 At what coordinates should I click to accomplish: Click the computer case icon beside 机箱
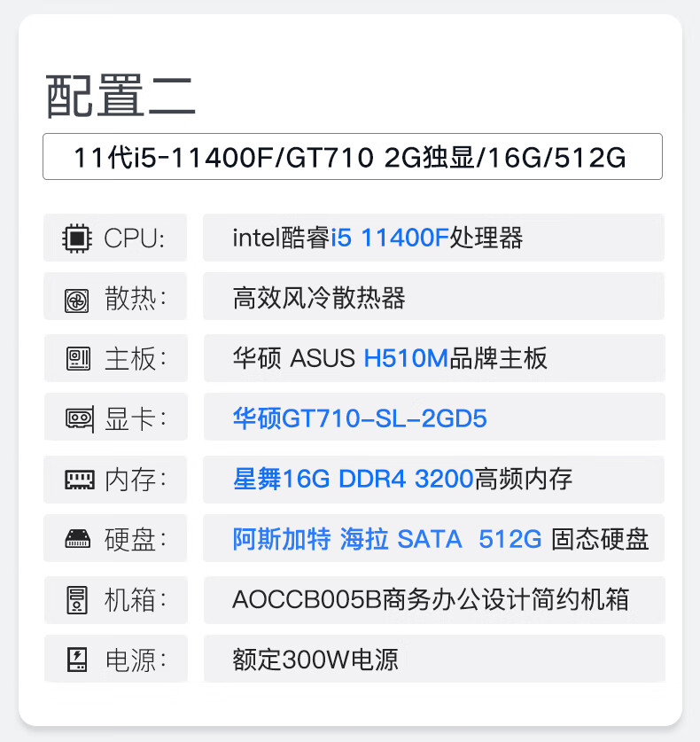coord(78,600)
